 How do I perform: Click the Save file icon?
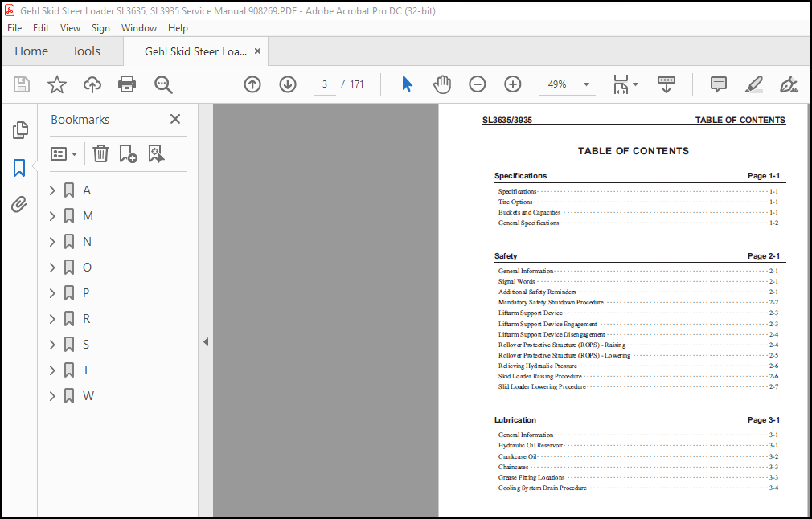coord(22,84)
